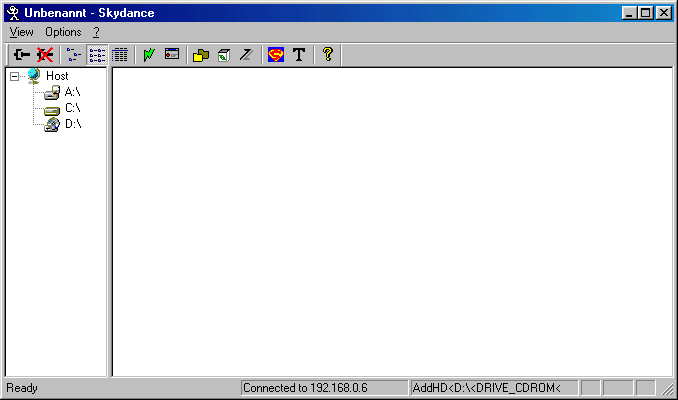Image resolution: width=678 pixels, height=400 pixels.
Task: Open the Options menu
Action: point(63,32)
